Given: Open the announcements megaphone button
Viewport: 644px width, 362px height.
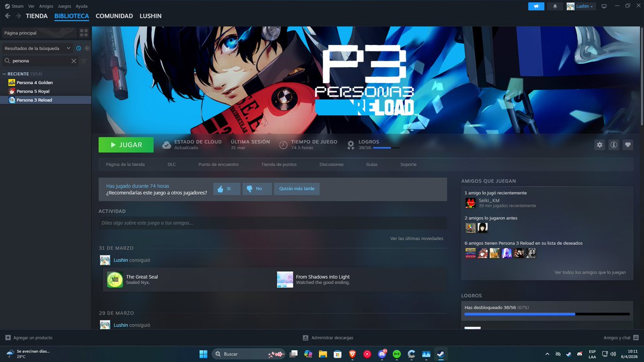Looking at the screenshot, I should point(536,6).
